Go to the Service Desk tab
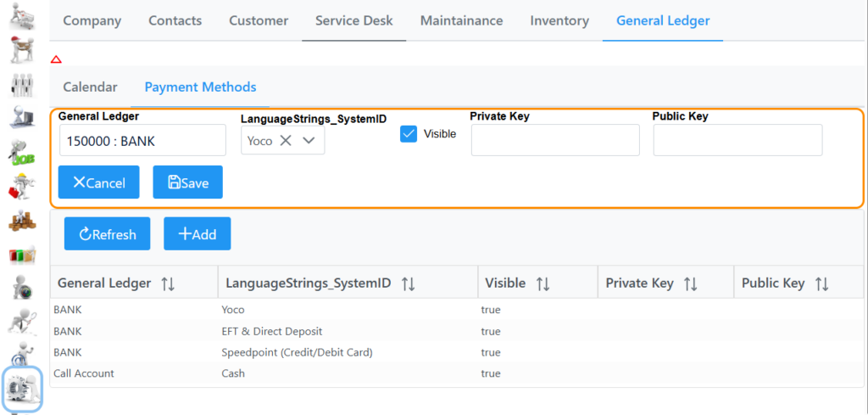 click(x=354, y=20)
